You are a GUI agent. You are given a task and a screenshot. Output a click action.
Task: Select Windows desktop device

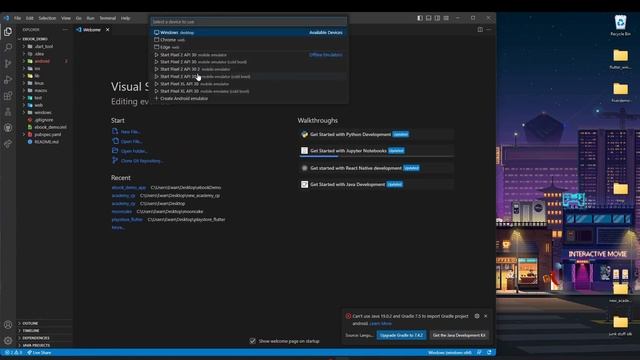click(x=249, y=32)
